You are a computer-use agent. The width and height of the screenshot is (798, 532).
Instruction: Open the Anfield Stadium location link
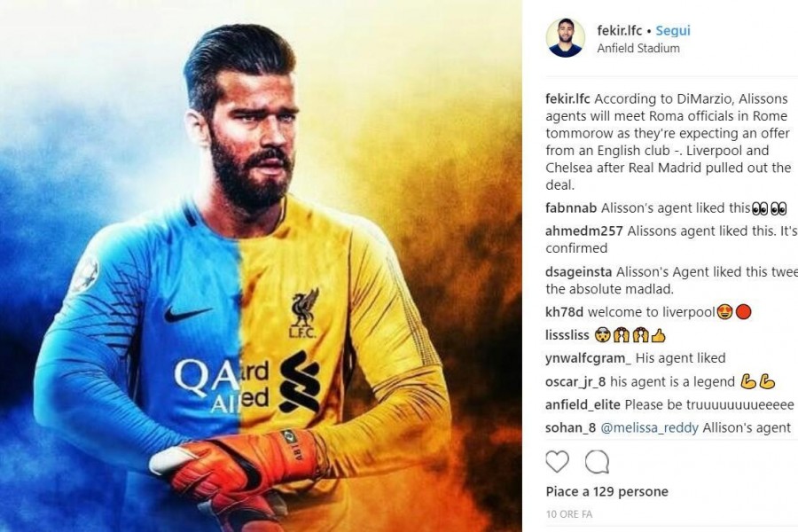(x=638, y=49)
